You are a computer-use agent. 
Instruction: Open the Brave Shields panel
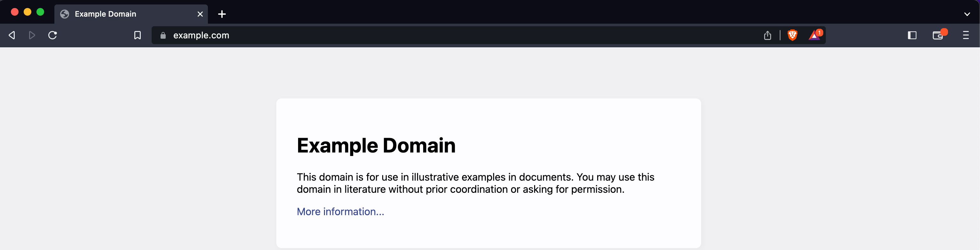tap(793, 35)
